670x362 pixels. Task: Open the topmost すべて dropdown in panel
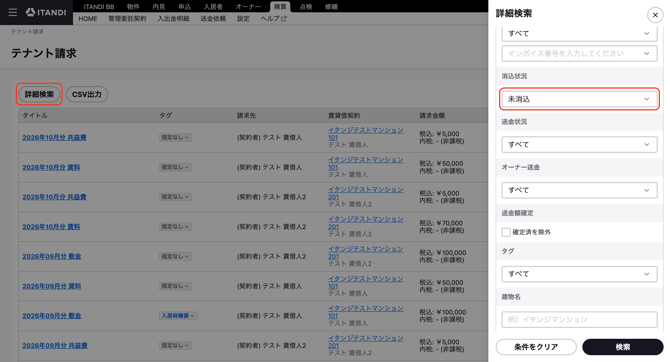coord(579,33)
